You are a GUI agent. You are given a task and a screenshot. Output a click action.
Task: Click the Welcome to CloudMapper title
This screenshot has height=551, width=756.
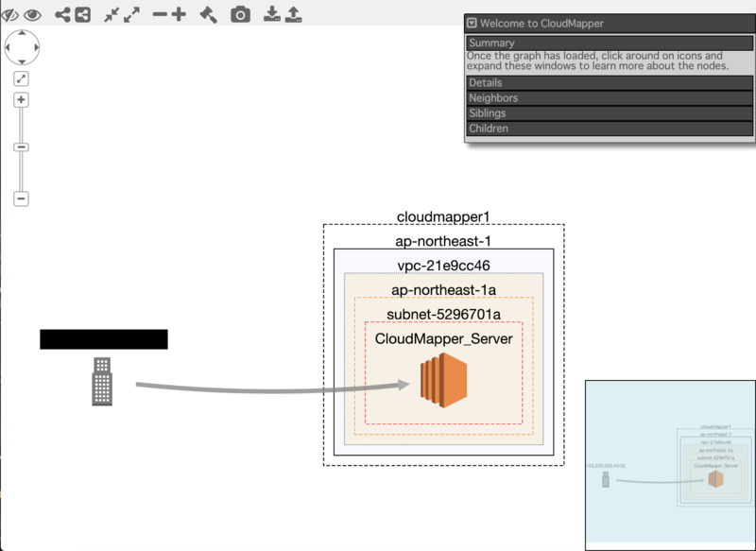point(541,23)
